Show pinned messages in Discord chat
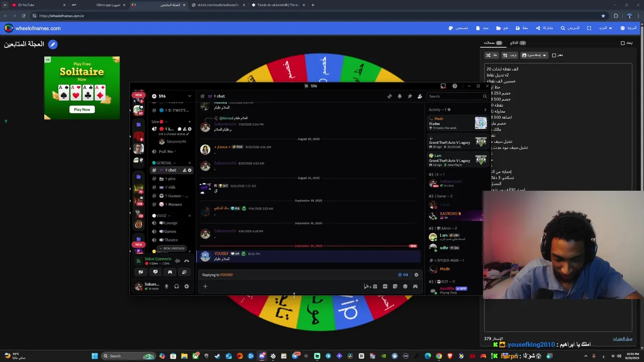The height and width of the screenshot is (362, 644). coord(410,96)
